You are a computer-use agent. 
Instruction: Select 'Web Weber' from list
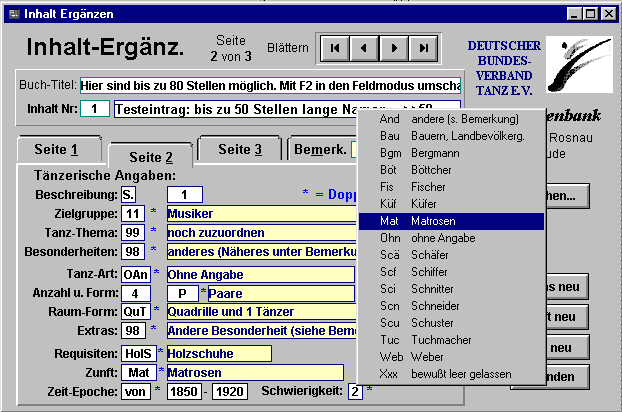[x=451, y=357]
